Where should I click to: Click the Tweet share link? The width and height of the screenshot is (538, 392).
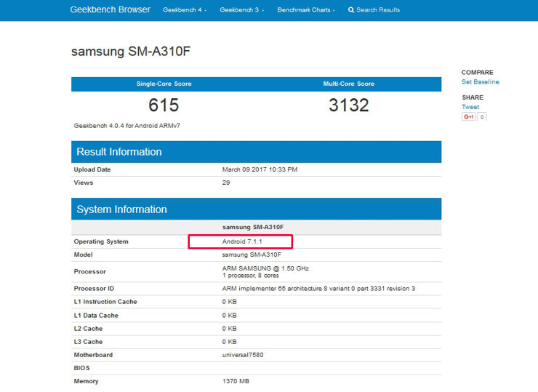(470, 107)
